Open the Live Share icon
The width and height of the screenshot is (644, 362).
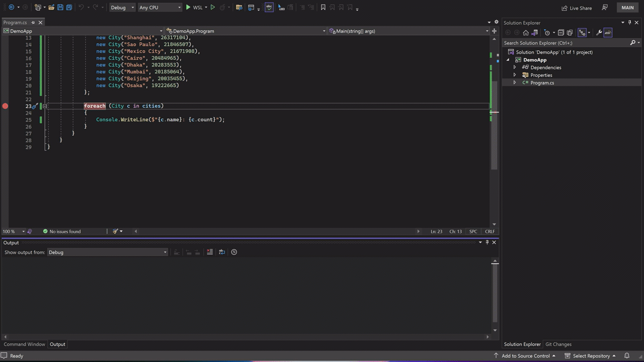(577, 8)
